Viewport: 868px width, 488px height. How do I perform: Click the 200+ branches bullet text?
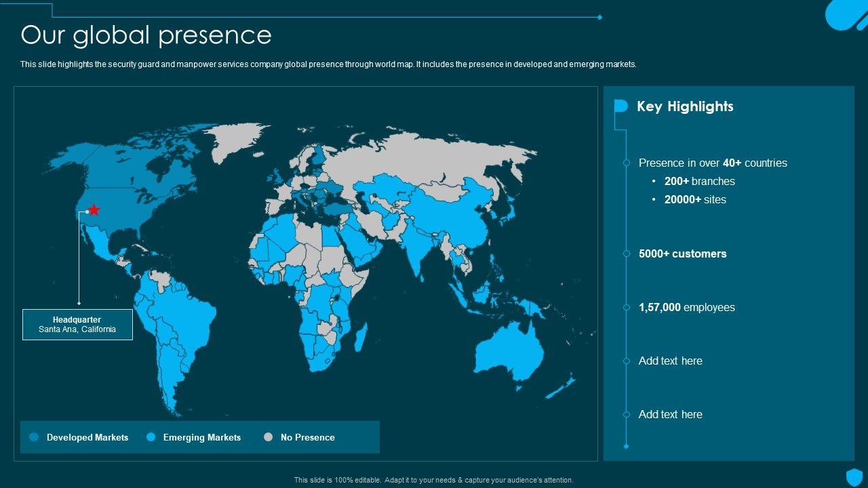(699, 181)
